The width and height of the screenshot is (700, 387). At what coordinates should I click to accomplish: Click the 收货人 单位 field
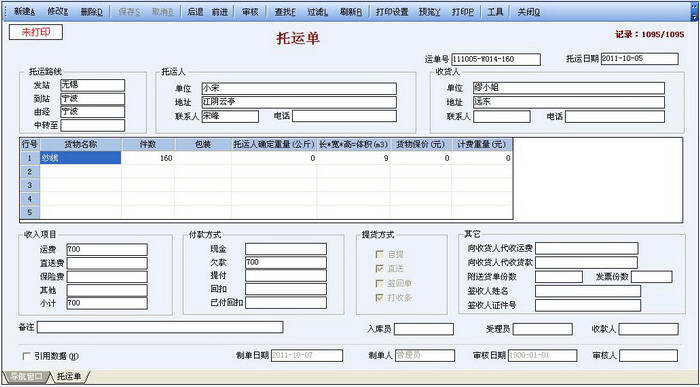[569, 88]
